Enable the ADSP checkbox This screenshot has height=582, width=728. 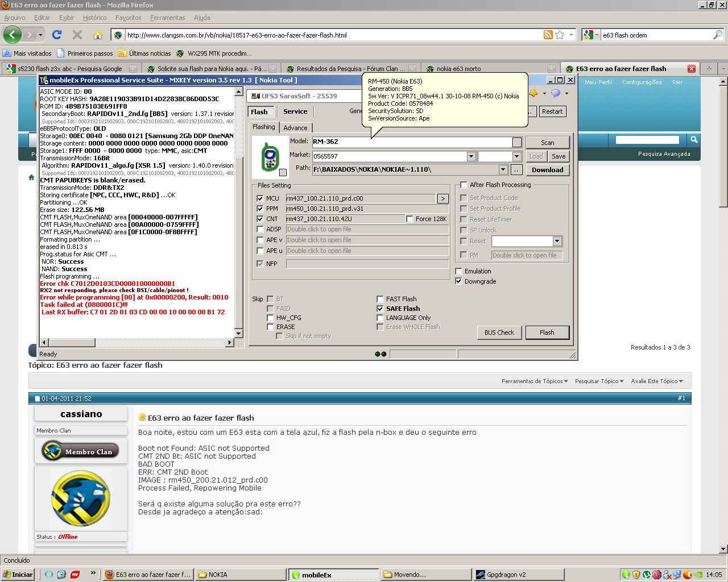point(260,229)
